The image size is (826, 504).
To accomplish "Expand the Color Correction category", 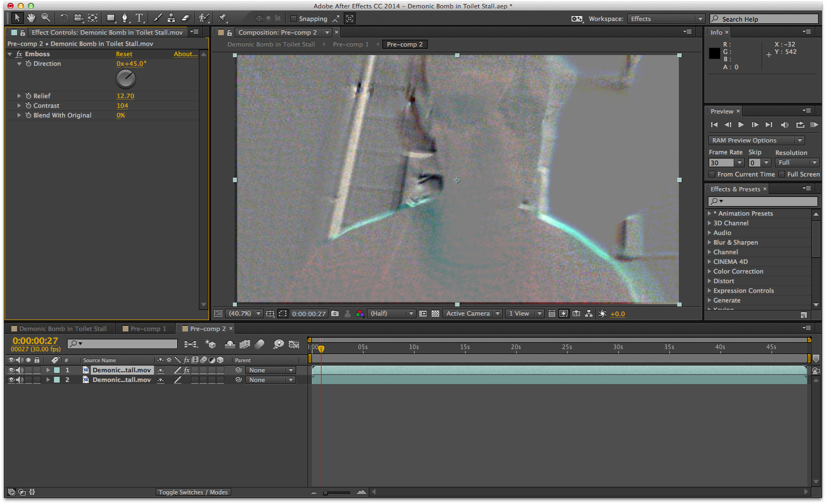I will (x=710, y=271).
